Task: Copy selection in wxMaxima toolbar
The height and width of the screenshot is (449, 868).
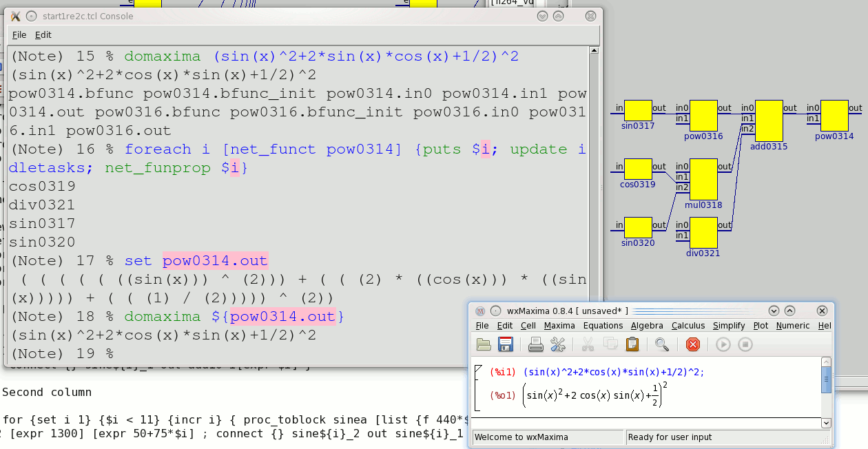Action: point(610,344)
